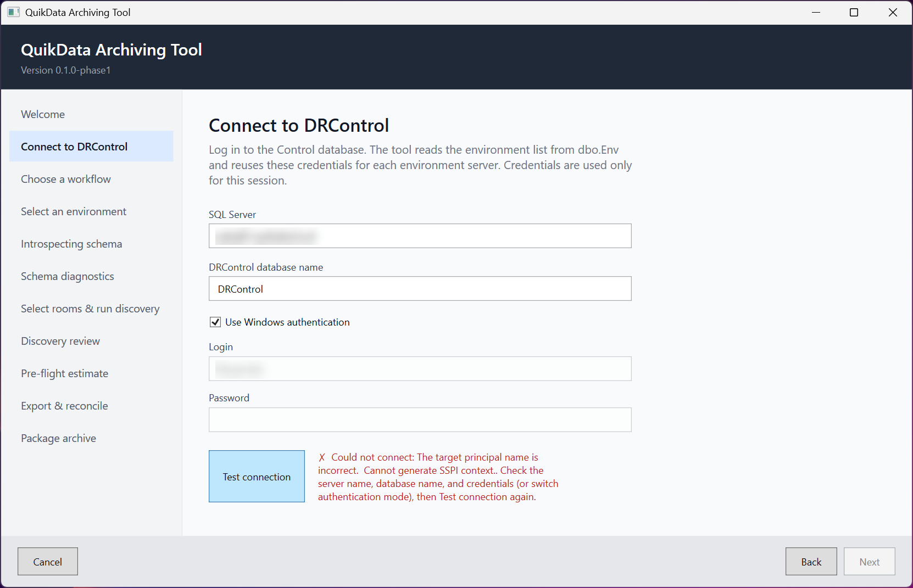Click the DRControl database name field
Viewport: 913px width, 588px height.
click(x=420, y=289)
